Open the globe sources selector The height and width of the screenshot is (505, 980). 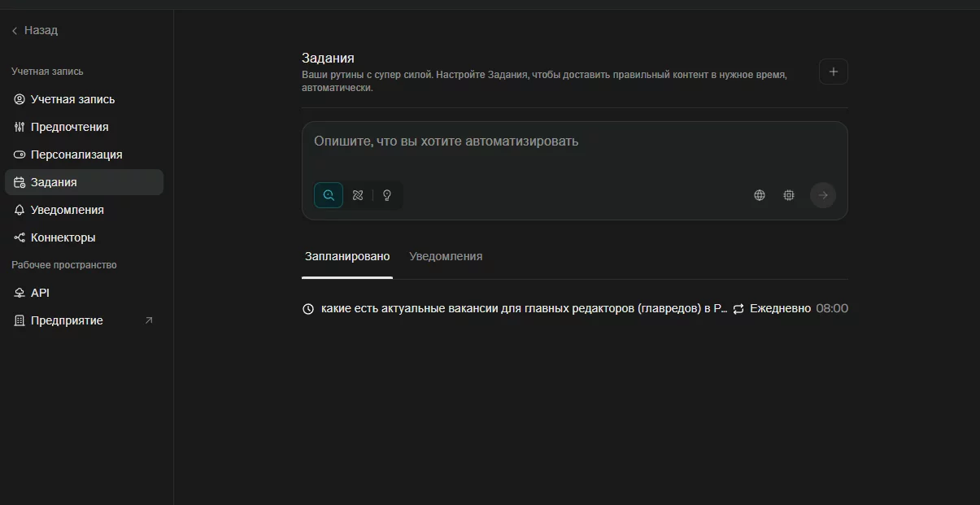coord(760,195)
